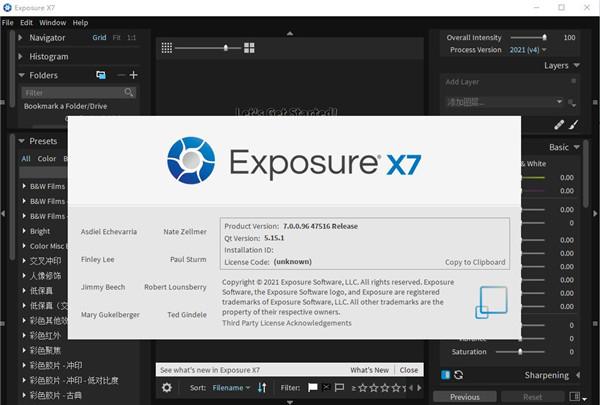The width and height of the screenshot is (600, 405).
Task: Expand the Navigator panel
Action: [x=21, y=38]
